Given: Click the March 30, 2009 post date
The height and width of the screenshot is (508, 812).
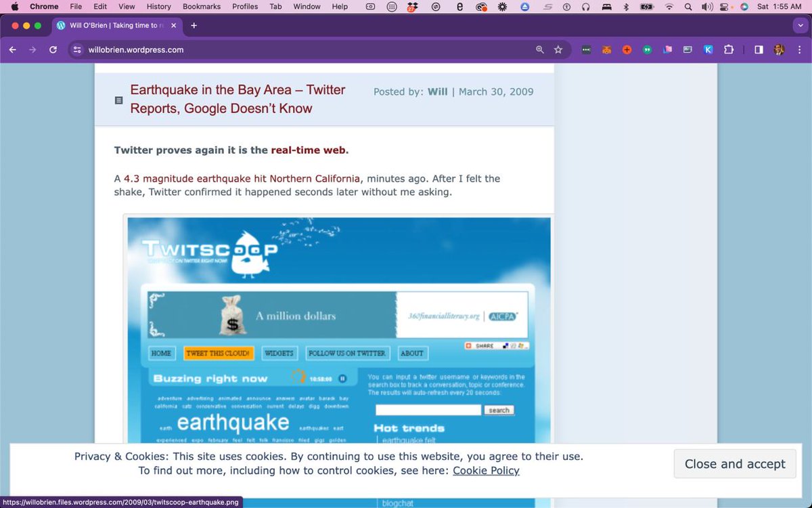Looking at the screenshot, I should (496, 91).
